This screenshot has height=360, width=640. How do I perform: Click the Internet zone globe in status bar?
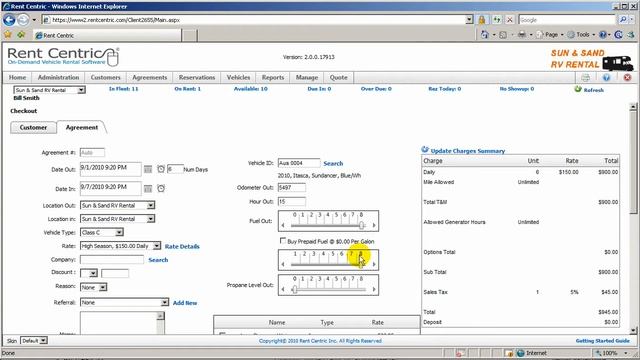(520, 353)
